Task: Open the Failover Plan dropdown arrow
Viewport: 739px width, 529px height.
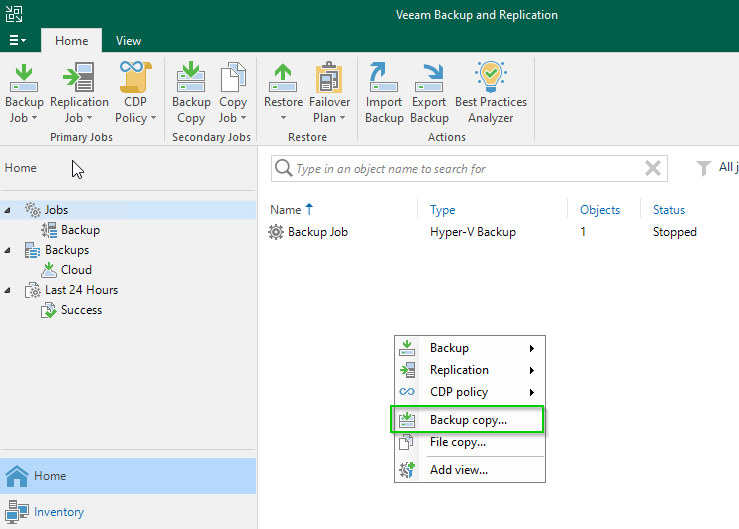Action: [x=342, y=118]
